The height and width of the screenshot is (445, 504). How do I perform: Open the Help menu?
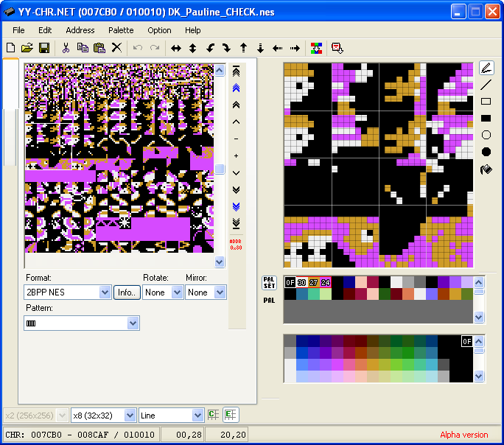(x=193, y=30)
